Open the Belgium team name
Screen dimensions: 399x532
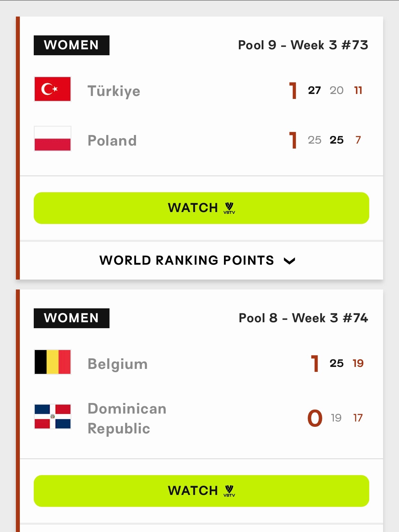pos(118,364)
